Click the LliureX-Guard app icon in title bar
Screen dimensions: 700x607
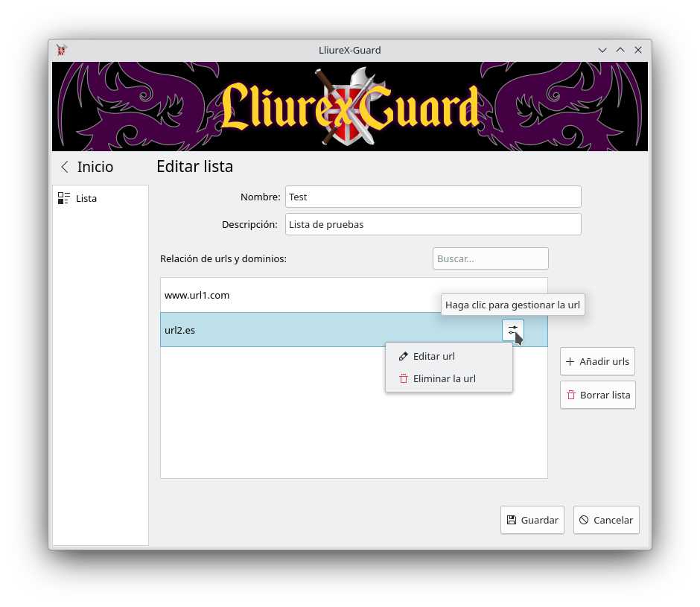[x=62, y=50]
